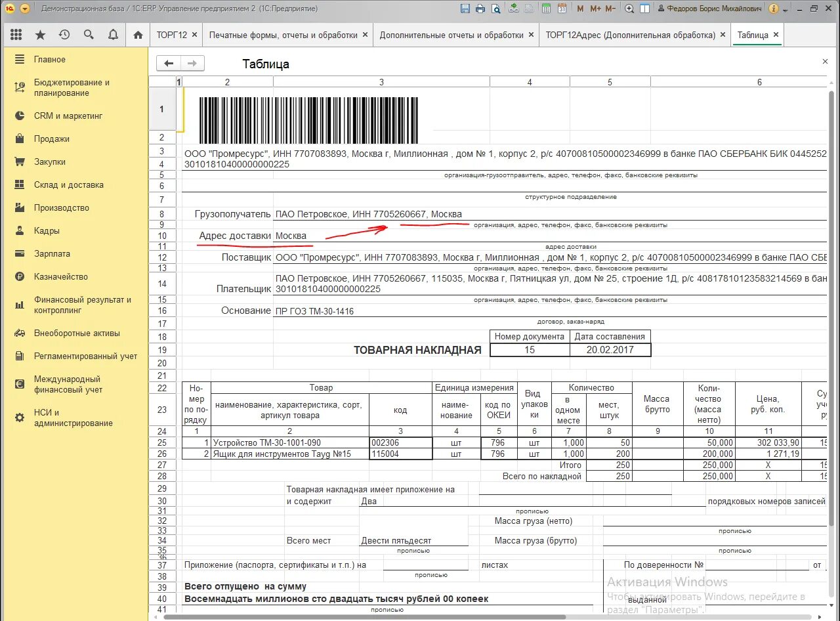
Task: Open the dropdown arrow next to info icon
Action: (x=784, y=9)
